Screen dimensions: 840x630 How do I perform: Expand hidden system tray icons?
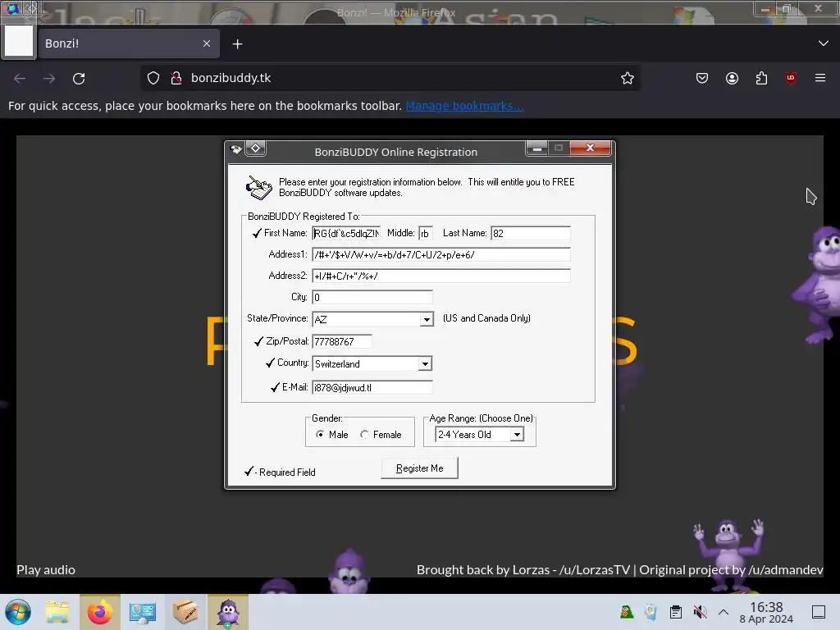pyautogui.click(x=724, y=612)
